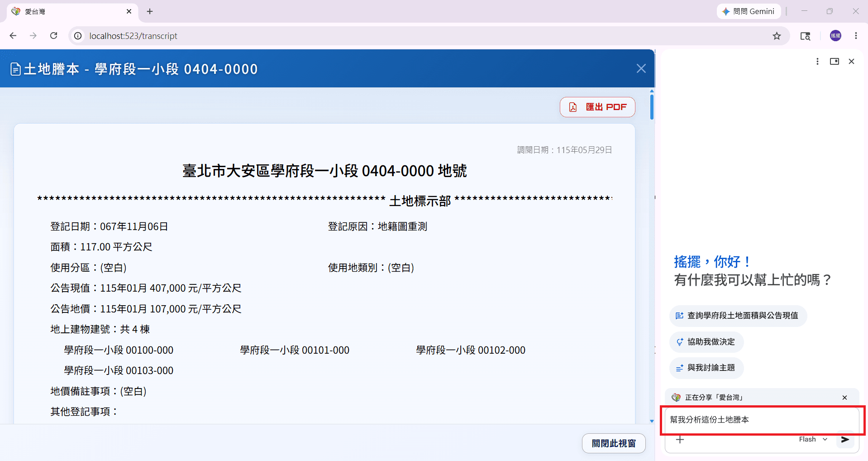
Task: Click the 使用地類別:(空白) text
Action: [371, 268]
